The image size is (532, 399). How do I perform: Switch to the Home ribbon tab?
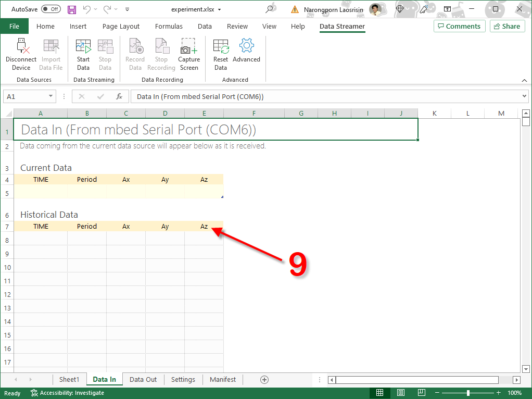45,26
